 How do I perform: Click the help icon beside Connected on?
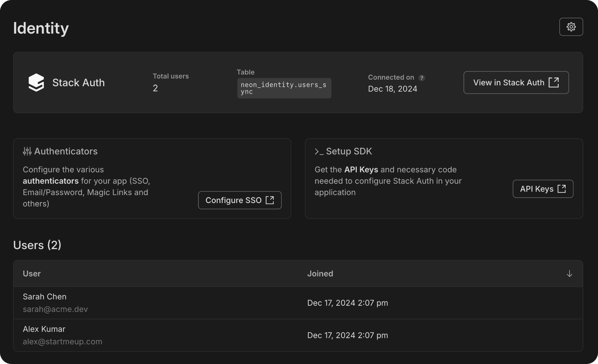[x=422, y=78]
